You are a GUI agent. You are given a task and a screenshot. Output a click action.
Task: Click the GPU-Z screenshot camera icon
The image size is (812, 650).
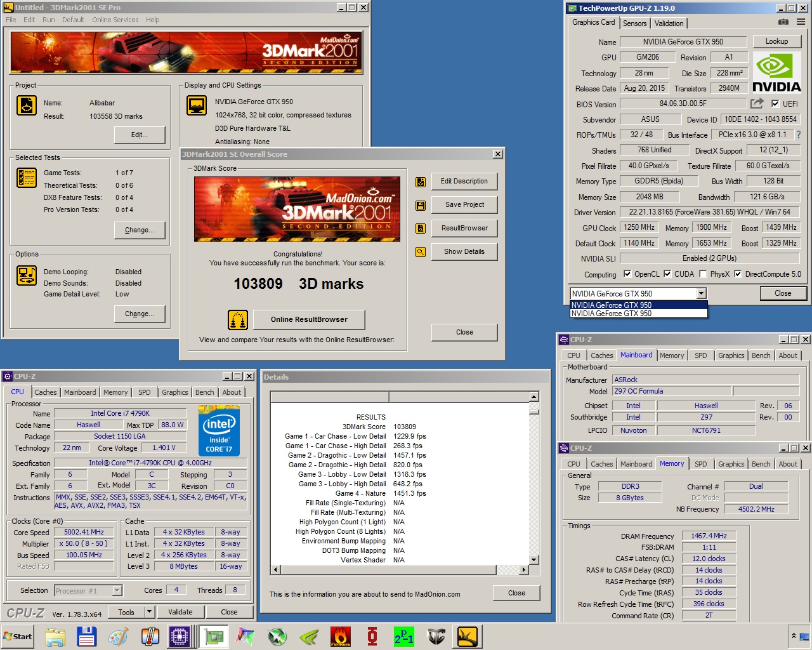tap(783, 22)
